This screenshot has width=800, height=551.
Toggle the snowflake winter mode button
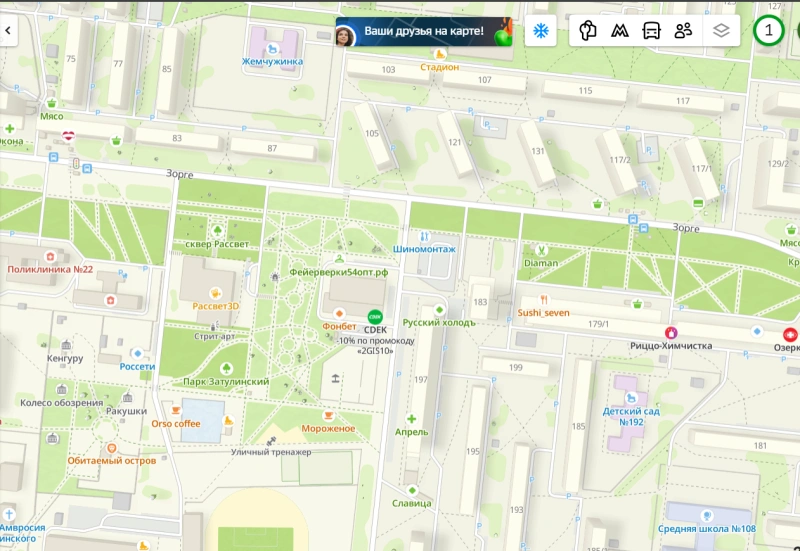[x=540, y=31]
